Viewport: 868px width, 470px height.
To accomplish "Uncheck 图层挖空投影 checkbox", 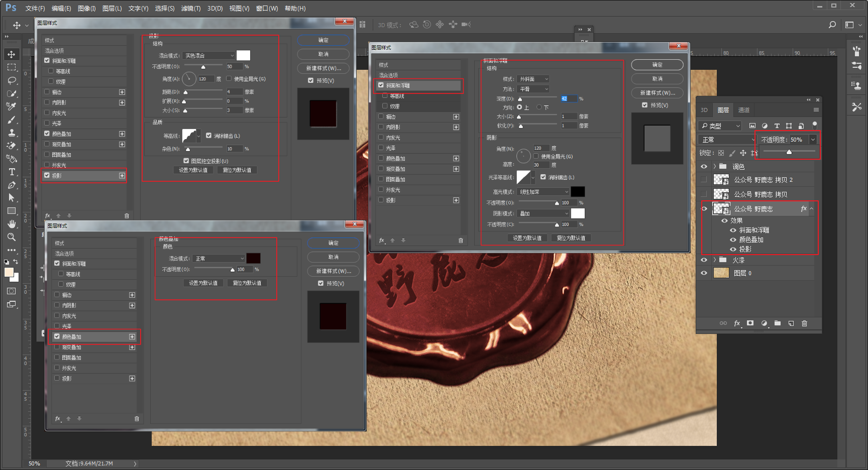I will (x=186, y=161).
